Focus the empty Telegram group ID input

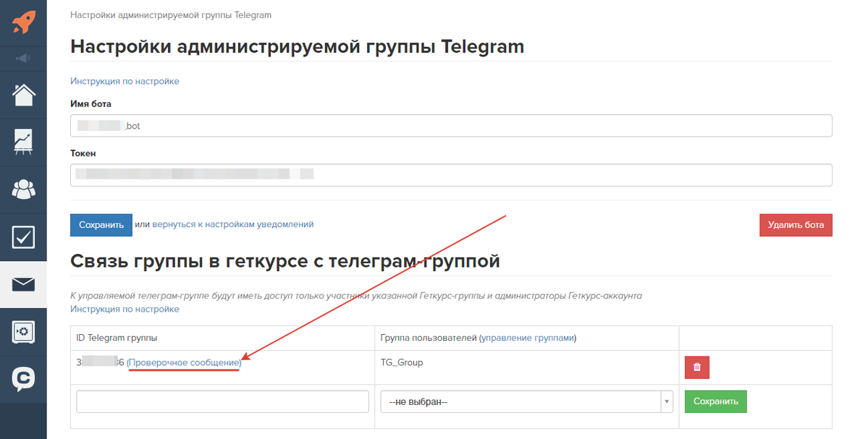tap(222, 401)
